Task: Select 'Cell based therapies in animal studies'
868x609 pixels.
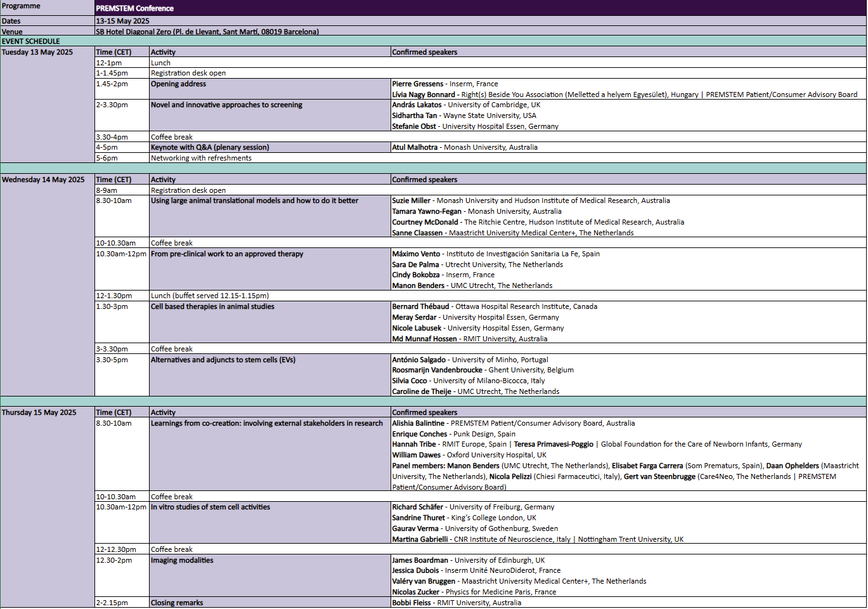Action: pos(269,322)
